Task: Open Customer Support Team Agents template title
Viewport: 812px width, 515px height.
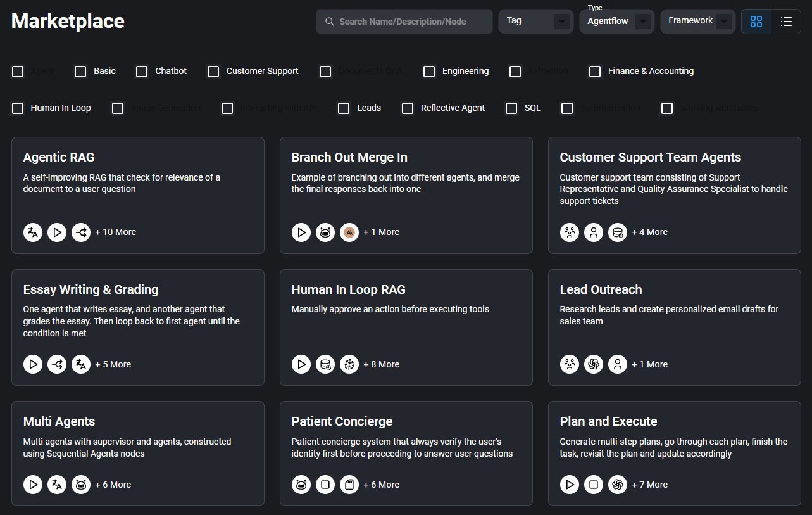Action: click(651, 157)
